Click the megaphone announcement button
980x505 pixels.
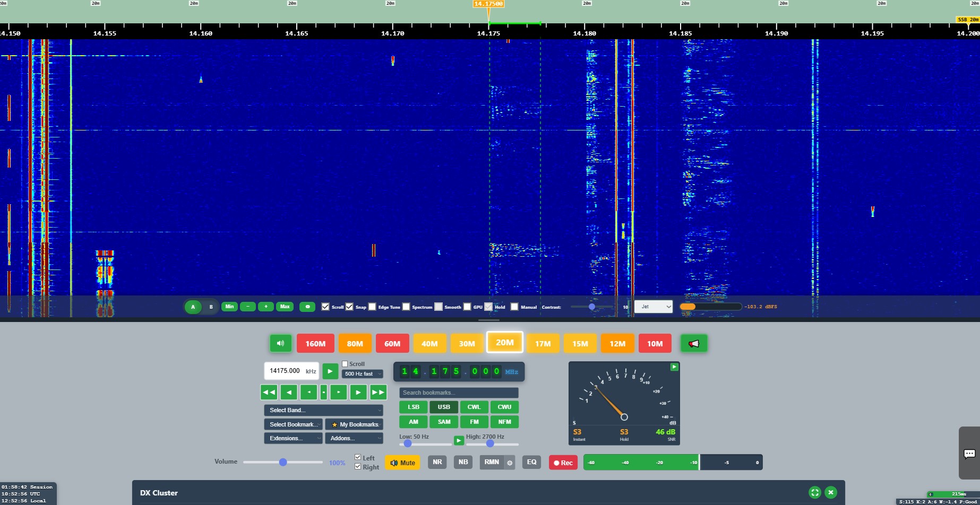(x=693, y=343)
